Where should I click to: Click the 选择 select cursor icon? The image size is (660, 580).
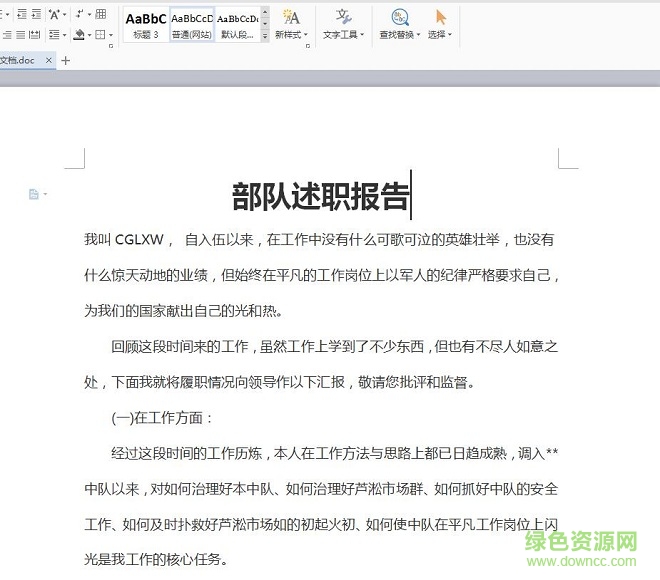440,17
